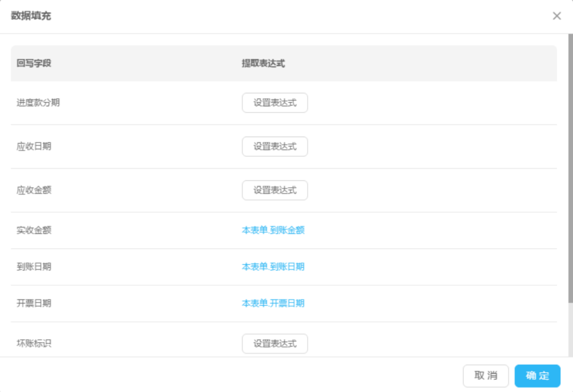
Task: Open the 本表单.到账金额 expression link
Action: coord(273,230)
